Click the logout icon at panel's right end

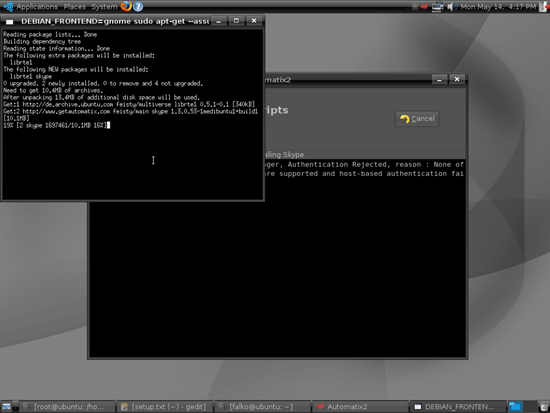543,6
